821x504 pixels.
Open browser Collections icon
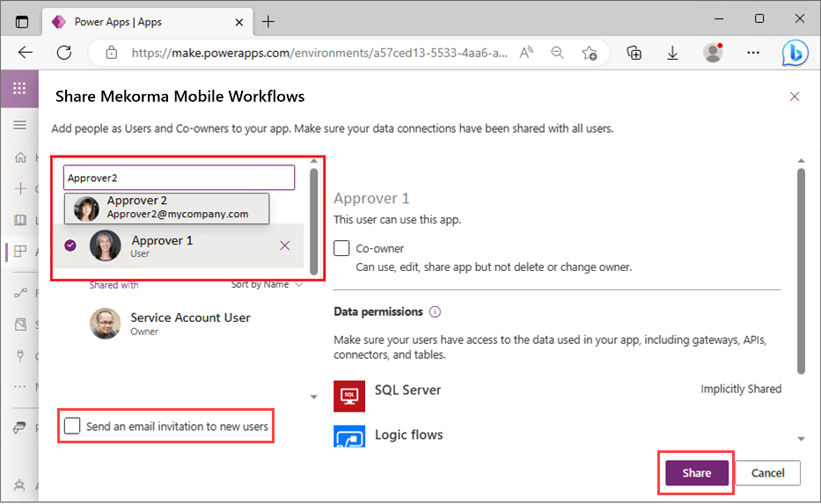(x=634, y=53)
